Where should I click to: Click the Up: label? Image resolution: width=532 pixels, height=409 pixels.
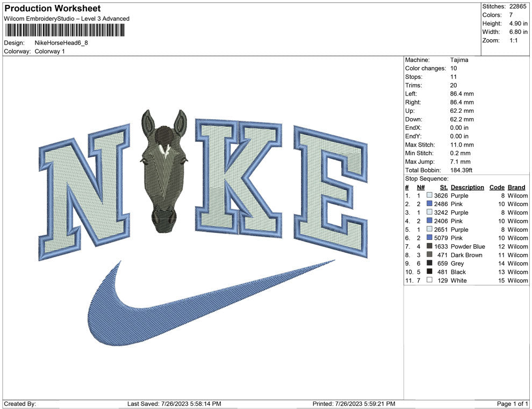pos(409,111)
